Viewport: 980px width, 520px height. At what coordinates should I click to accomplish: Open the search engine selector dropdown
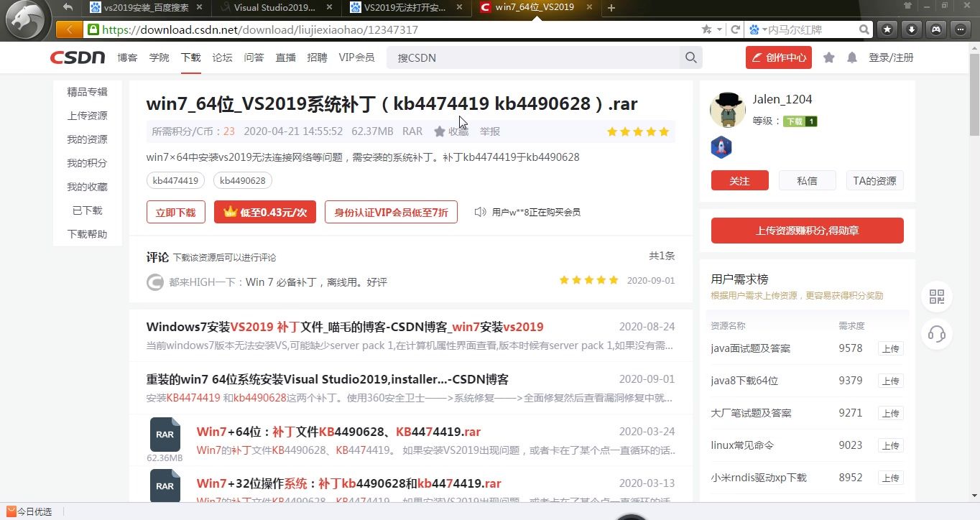757,29
